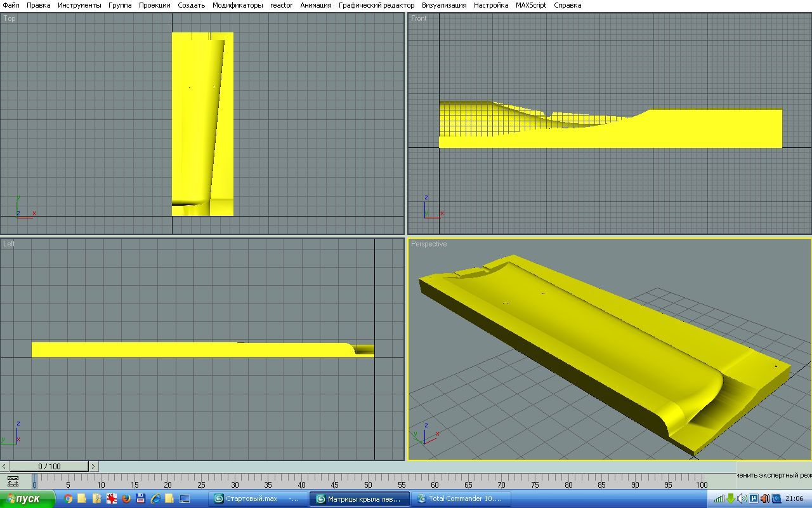Open the Настройка menu
Viewport: 812px width, 508px height.
491,5
